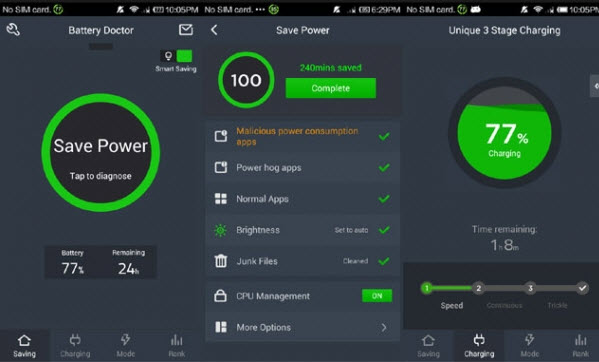Image resolution: width=599 pixels, height=362 pixels.
Task: Open the wrench settings icon in Battery Doctor
Action: click(13, 30)
